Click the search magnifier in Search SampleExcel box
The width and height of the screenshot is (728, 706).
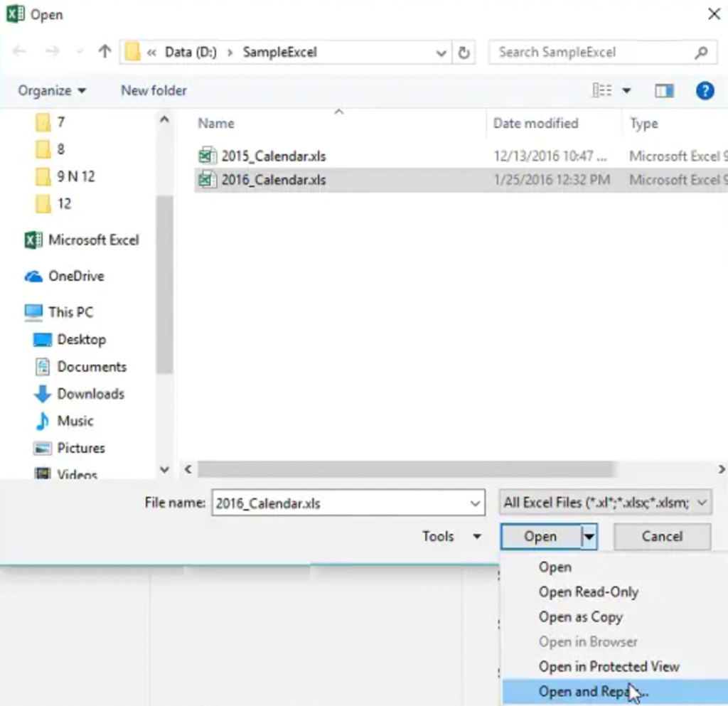pos(700,52)
